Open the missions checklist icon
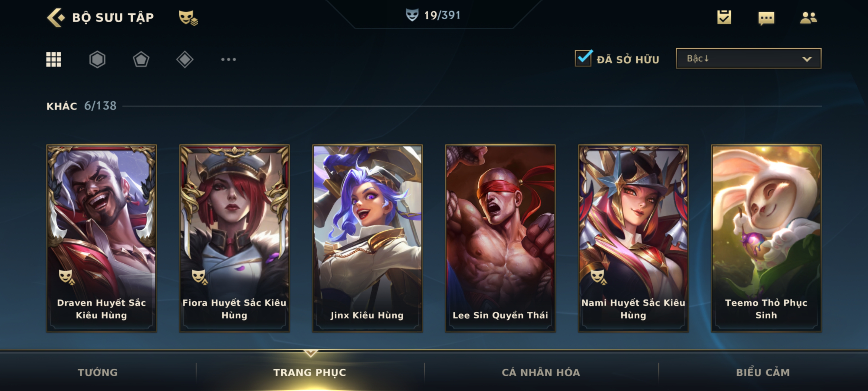The width and height of the screenshot is (868, 391). (724, 17)
